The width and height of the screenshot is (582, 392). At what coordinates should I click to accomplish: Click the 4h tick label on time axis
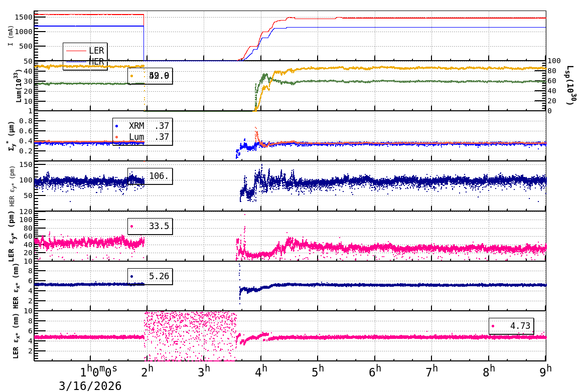pos(261,371)
